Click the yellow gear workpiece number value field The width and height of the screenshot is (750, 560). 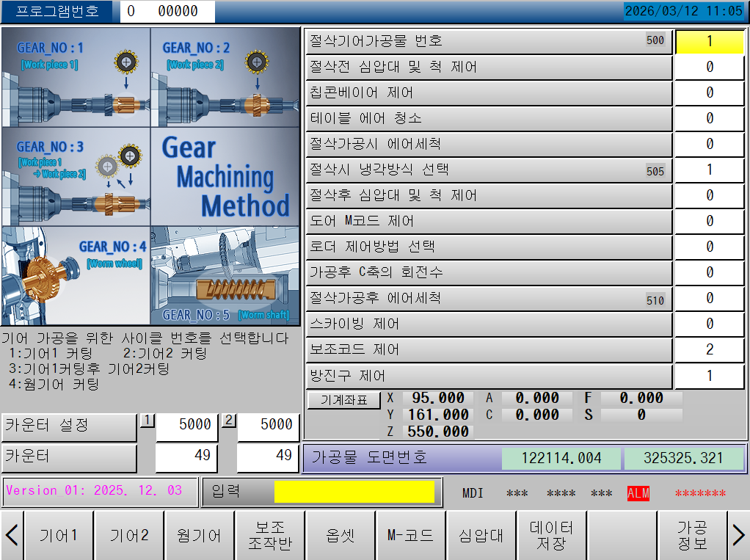710,42
